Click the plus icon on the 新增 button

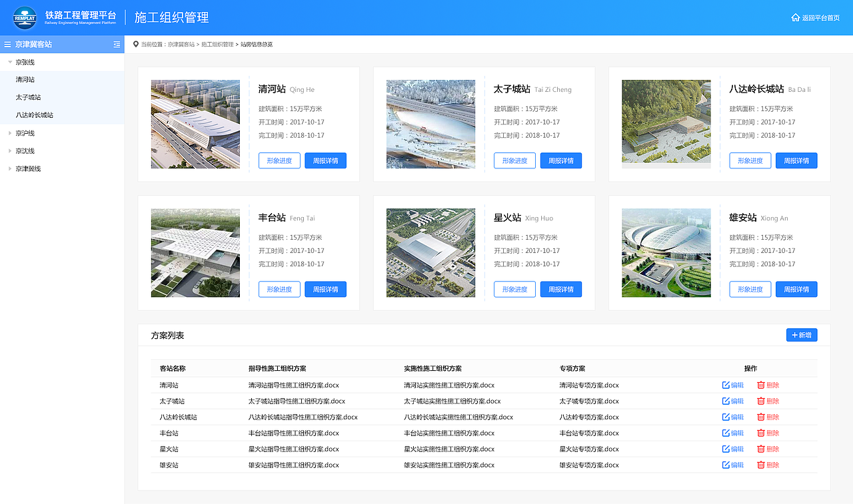(794, 335)
